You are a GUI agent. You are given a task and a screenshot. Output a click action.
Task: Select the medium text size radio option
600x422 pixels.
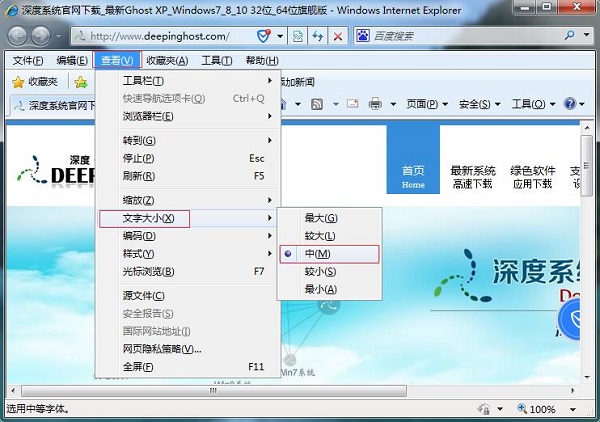tap(329, 254)
